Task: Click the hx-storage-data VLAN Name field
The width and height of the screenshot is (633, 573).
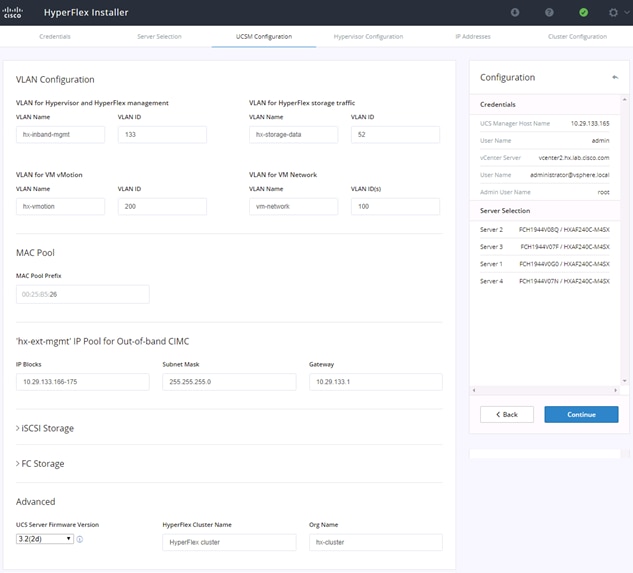Action: tap(293, 134)
